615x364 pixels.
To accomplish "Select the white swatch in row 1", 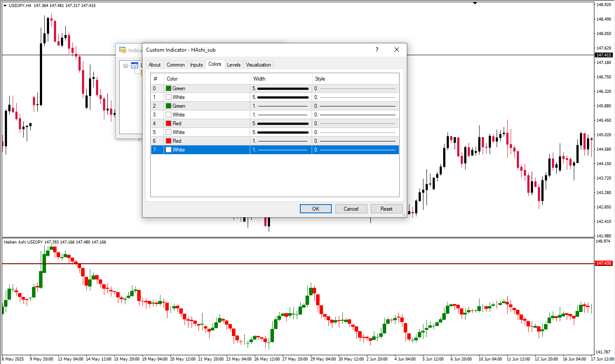I will (x=168, y=97).
